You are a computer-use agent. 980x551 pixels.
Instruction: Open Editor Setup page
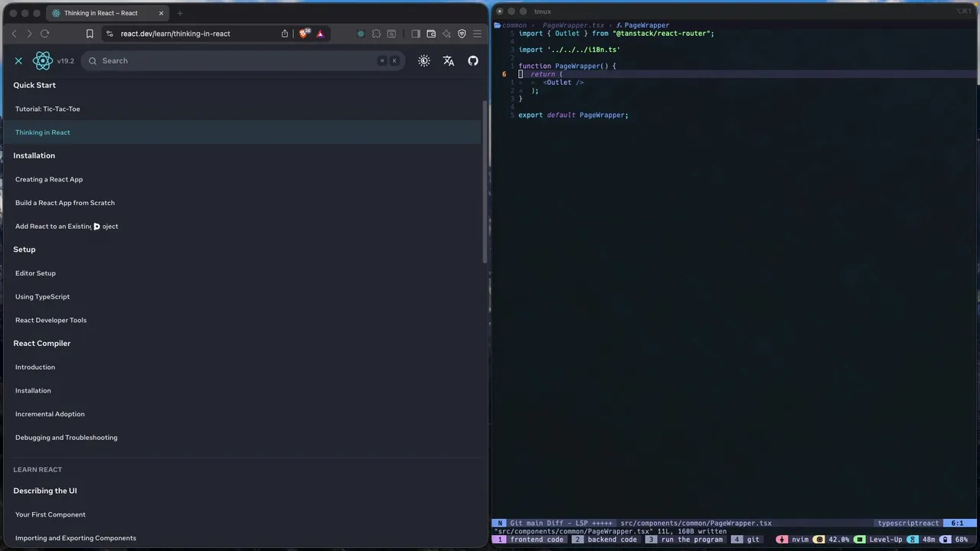(35, 273)
